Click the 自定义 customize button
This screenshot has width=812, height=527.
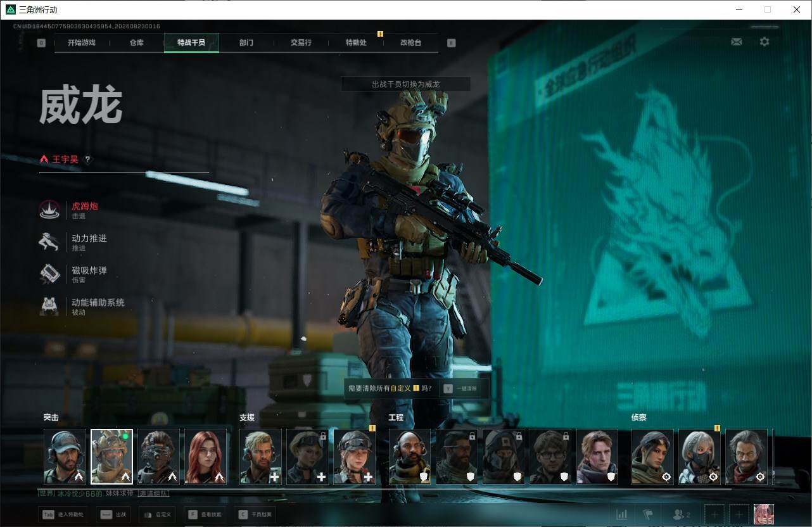point(156,515)
